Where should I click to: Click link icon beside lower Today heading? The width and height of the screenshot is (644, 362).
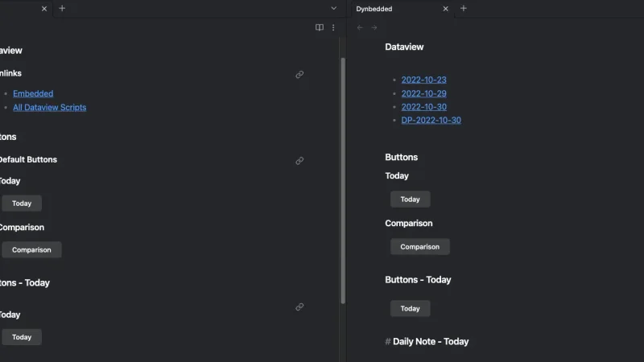tap(299, 306)
